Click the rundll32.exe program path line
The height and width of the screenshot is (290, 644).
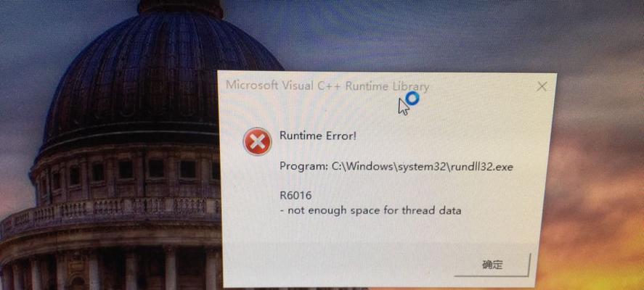pyautogui.click(x=396, y=166)
